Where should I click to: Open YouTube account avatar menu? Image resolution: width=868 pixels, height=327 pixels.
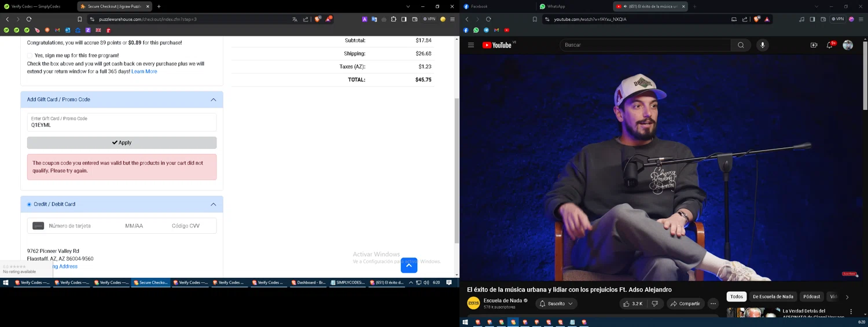[848, 45]
